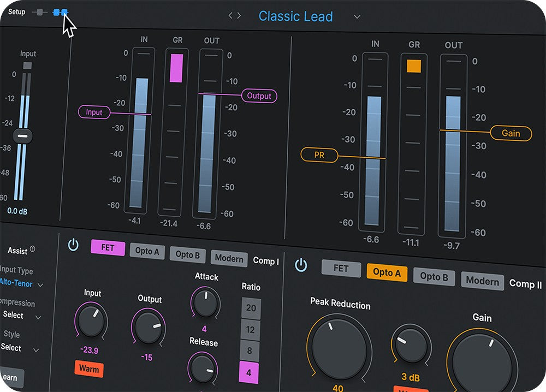
Task: Click the -21.4 GR reading
Action: pyautogui.click(x=169, y=223)
